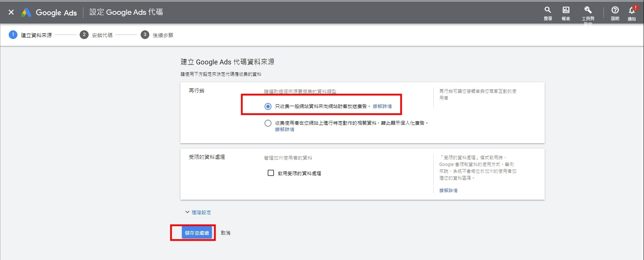Click 取消 button
Image resolution: width=644 pixels, height=260 pixels.
pos(226,233)
